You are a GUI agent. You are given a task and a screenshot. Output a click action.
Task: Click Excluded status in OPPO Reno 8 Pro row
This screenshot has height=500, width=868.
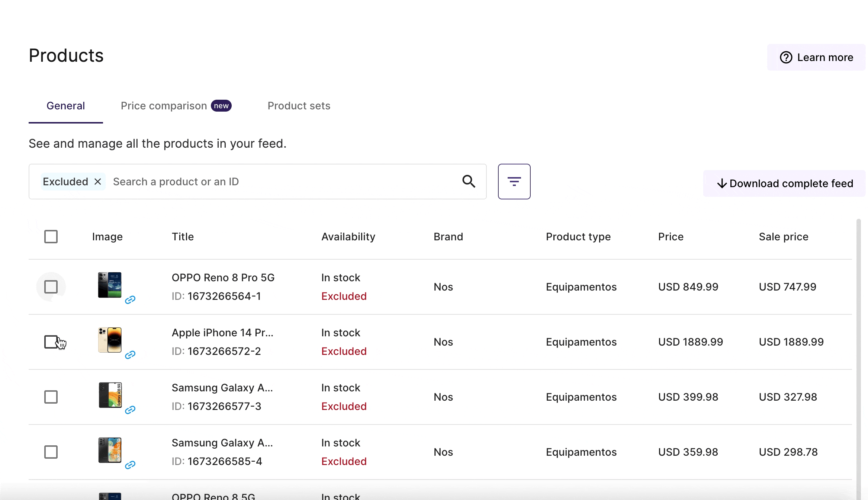[x=344, y=296]
